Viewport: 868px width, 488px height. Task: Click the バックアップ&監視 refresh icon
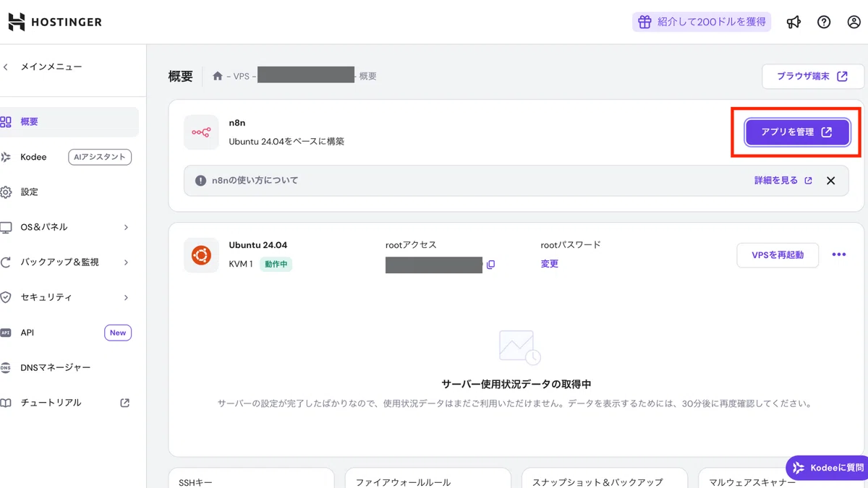tap(6, 262)
